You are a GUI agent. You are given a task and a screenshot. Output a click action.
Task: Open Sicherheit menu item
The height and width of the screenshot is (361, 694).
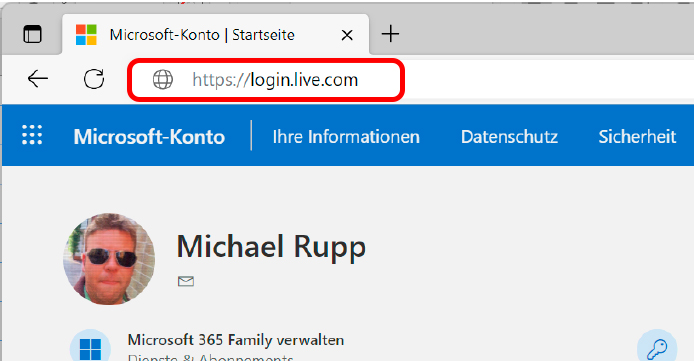[x=637, y=137]
